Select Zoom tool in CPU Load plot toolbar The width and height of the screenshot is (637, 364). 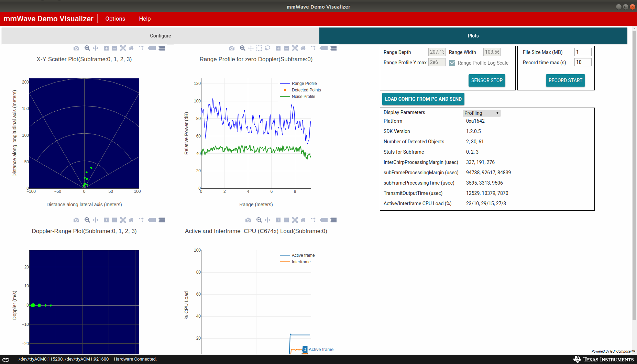click(259, 220)
